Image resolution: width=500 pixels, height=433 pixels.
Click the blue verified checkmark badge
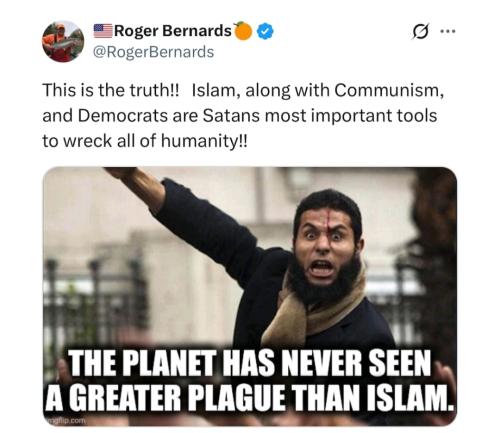tap(265, 31)
